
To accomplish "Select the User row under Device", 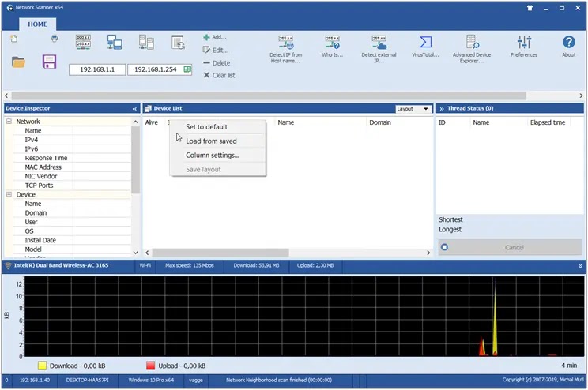I will [72, 222].
